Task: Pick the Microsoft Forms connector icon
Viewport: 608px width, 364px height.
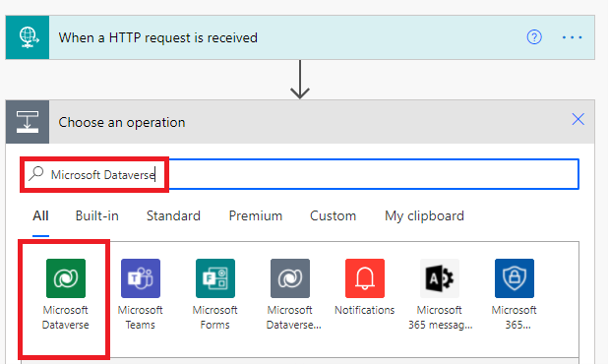Action: pos(215,278)
